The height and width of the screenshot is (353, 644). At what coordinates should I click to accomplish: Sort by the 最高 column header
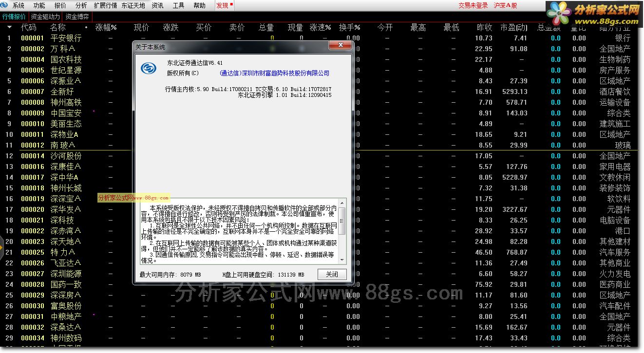[x=418, y=28]
